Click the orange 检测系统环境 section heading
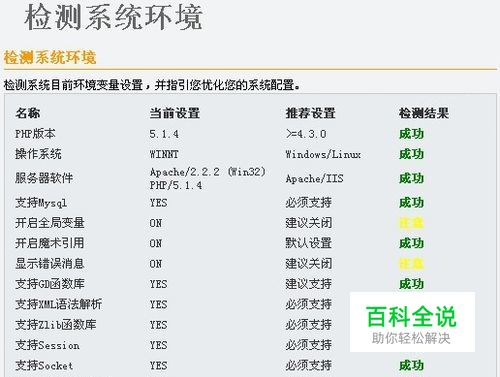Image resolution: width=500 pixels, height=377 pixels. (50, 57)
